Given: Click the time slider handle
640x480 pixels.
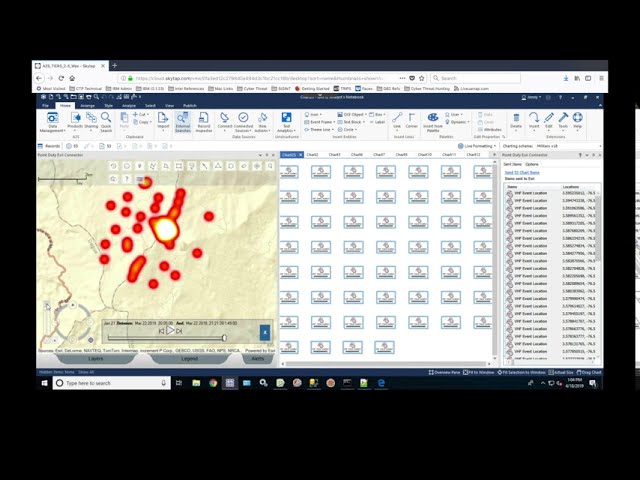Looking at the screenshot, I should pos(224,338).
